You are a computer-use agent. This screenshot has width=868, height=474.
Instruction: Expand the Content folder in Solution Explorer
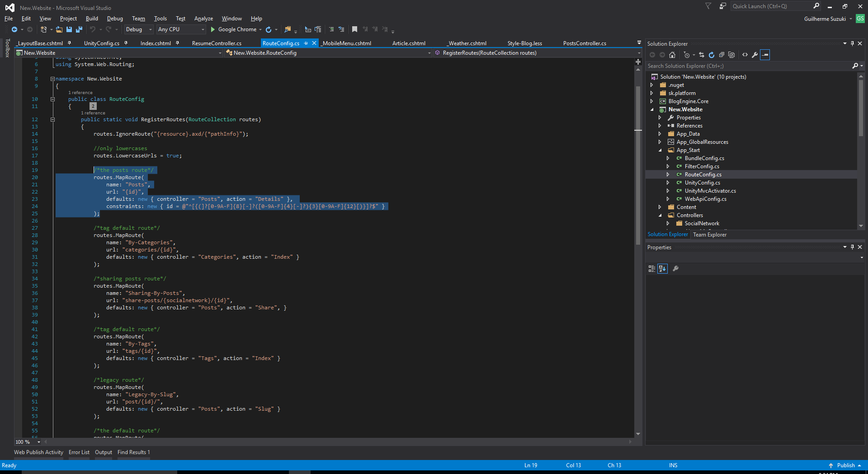[660, 207]
